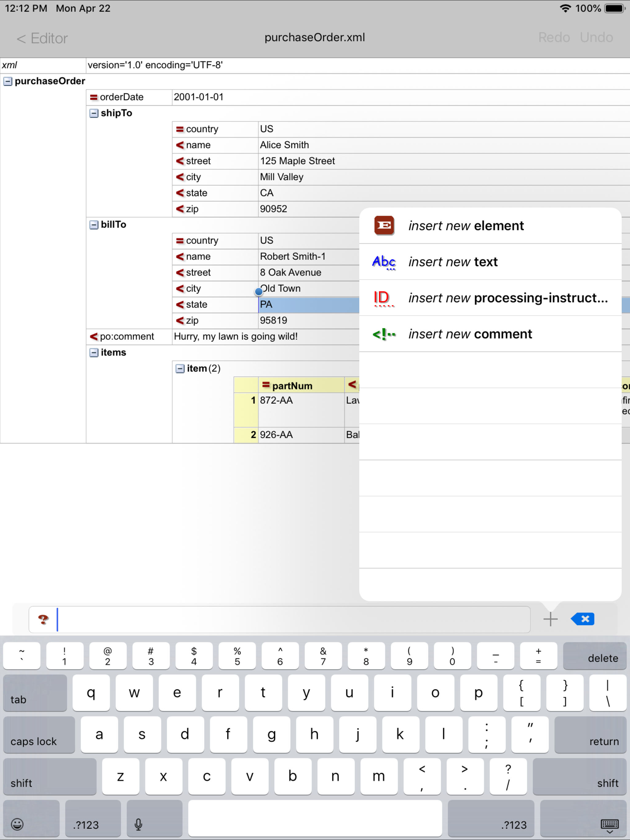Tap the blue clear backspace icon
Viewport: 630px width, 840px height.
point(583,619)
